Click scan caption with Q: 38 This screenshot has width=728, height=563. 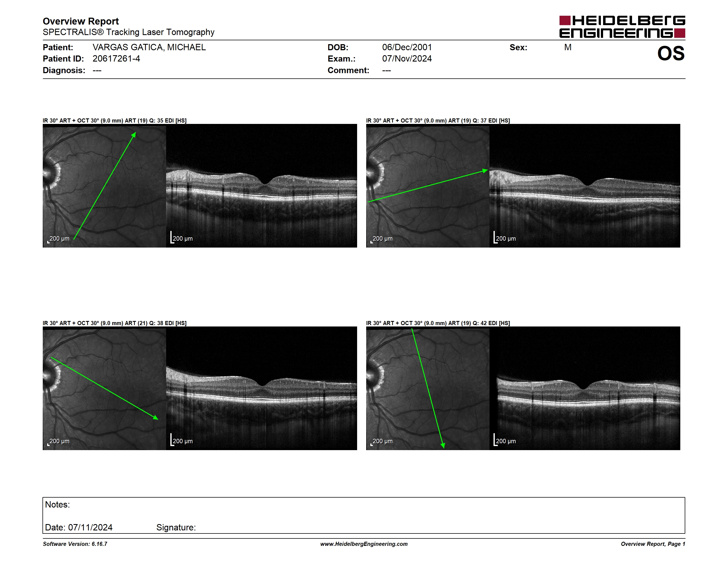tap(114, 323)
